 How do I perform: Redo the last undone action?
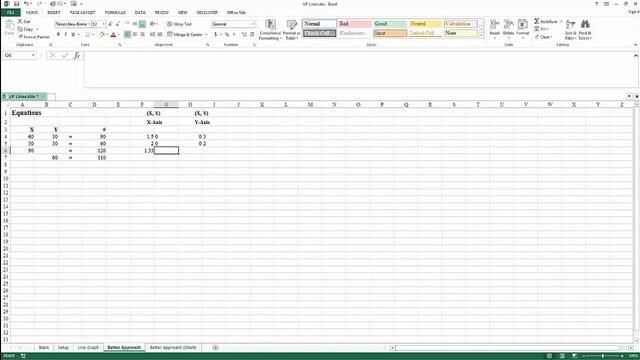(x=39, y=4)
